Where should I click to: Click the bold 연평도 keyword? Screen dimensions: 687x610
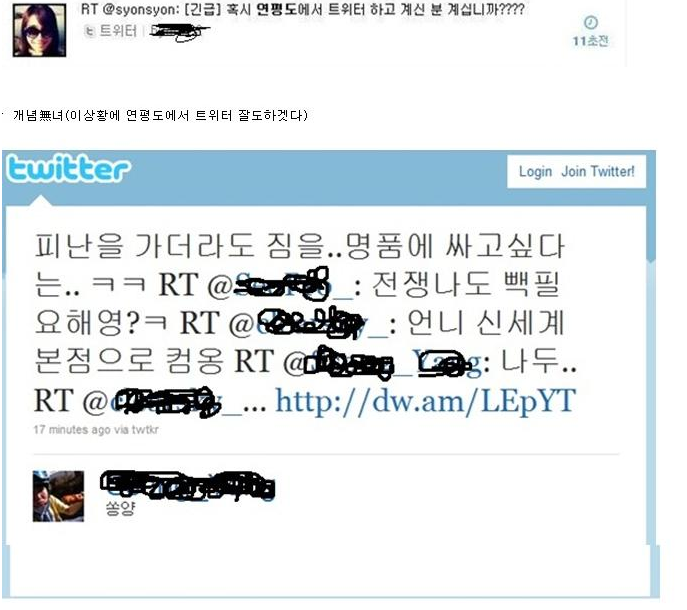[276, 9]
